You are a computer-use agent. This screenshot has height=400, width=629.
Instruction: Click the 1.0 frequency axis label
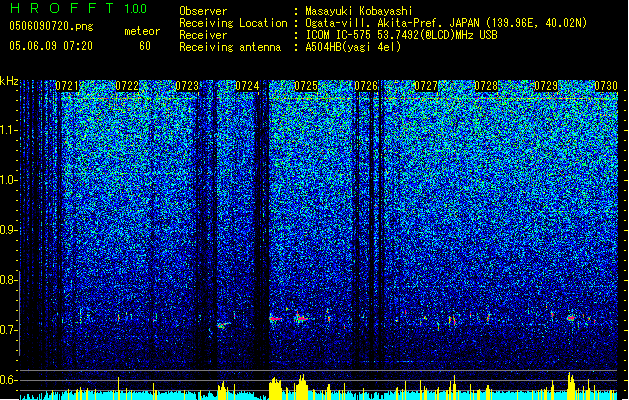click(9, 180)
